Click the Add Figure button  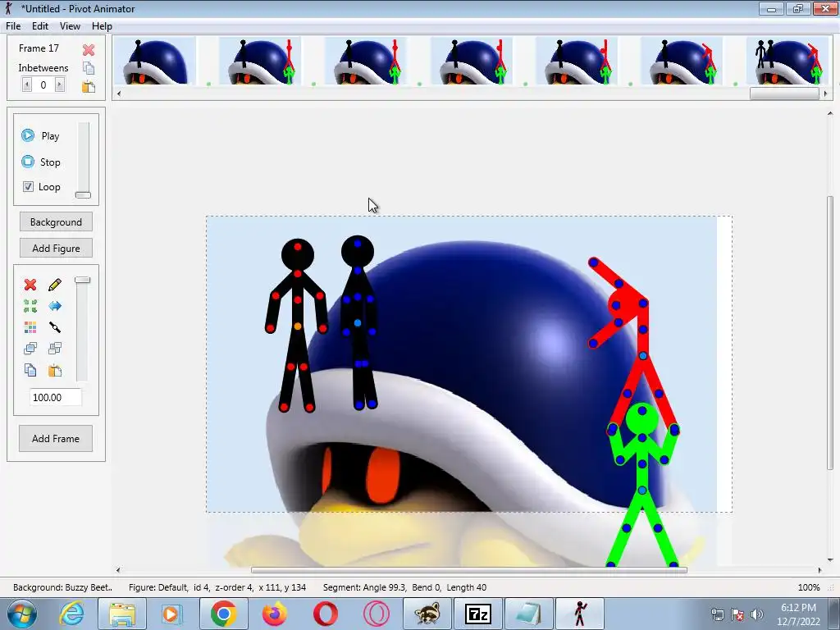57,248
